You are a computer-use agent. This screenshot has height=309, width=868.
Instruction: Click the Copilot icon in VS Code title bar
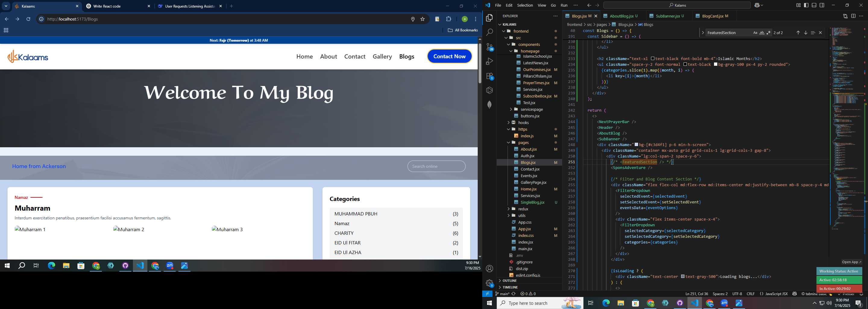click(757, 5)
